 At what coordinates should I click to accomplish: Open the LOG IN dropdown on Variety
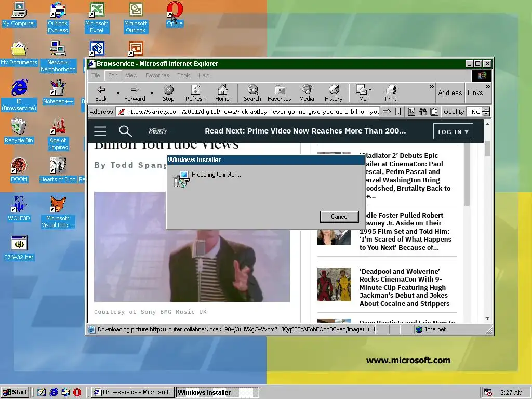point(453,131)
